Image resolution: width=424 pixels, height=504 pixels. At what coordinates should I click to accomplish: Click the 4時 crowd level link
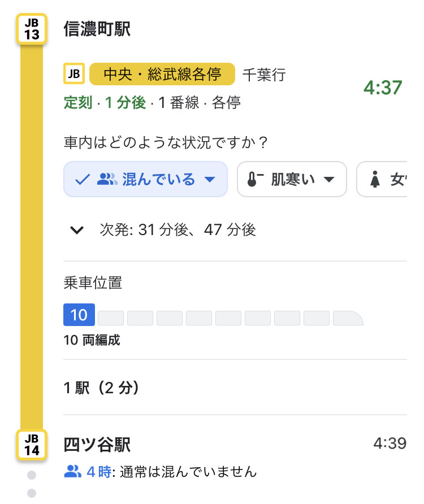pyautogui.click(x=99, y=472)
